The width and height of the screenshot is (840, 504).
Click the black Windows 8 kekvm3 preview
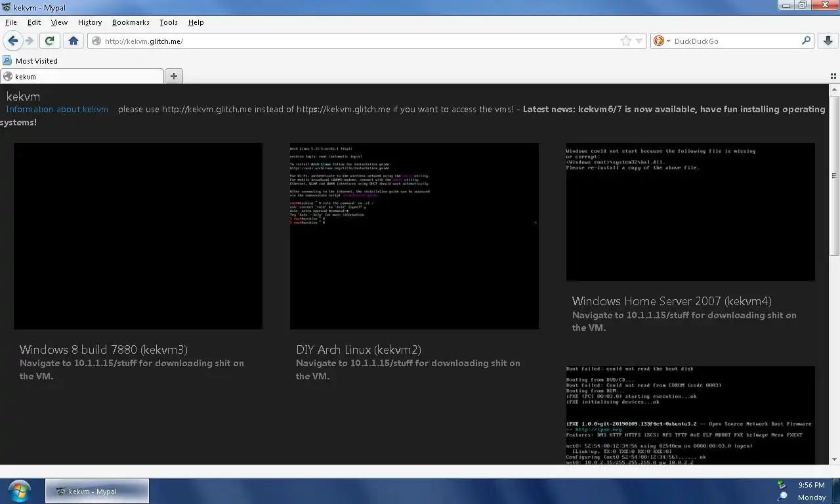pos(138,236)
